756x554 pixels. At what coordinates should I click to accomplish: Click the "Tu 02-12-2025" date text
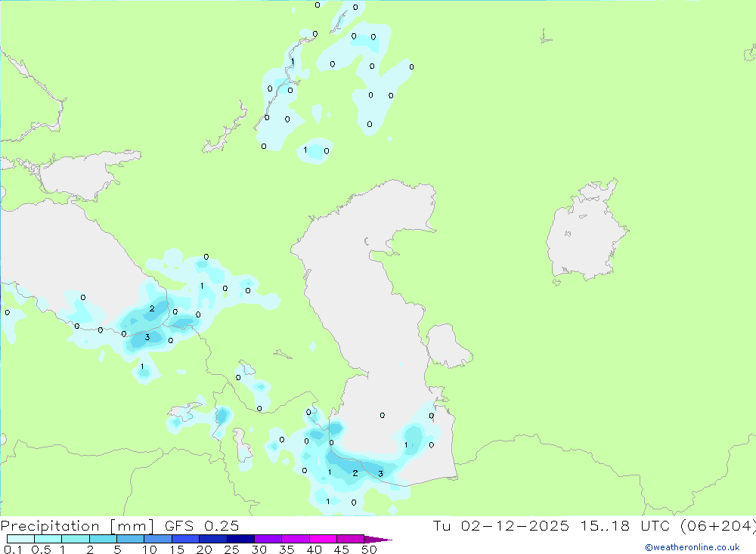pyautogui.click(x=500, y=525)
